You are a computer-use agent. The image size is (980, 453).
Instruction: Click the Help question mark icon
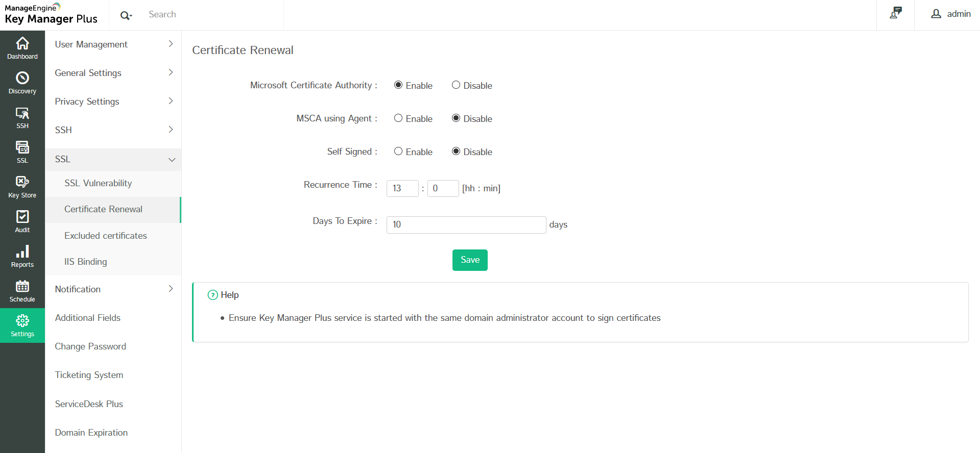[213, 295]
